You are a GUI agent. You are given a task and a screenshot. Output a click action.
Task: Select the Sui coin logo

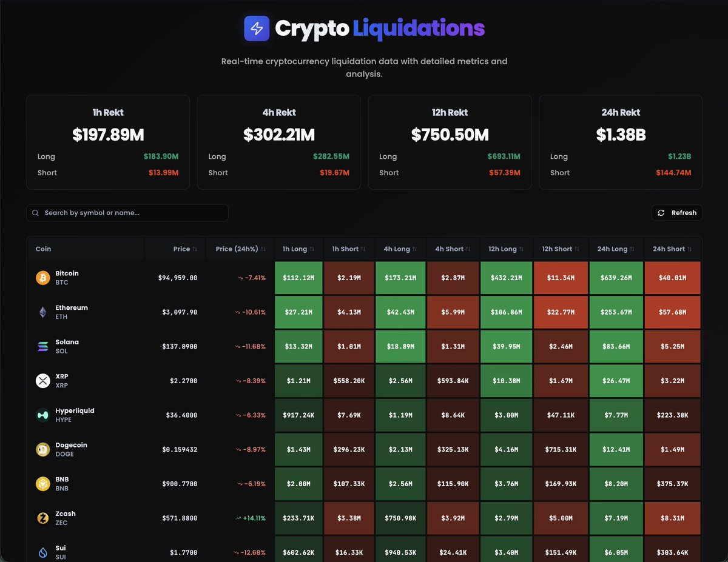click(x=41, y=552)
